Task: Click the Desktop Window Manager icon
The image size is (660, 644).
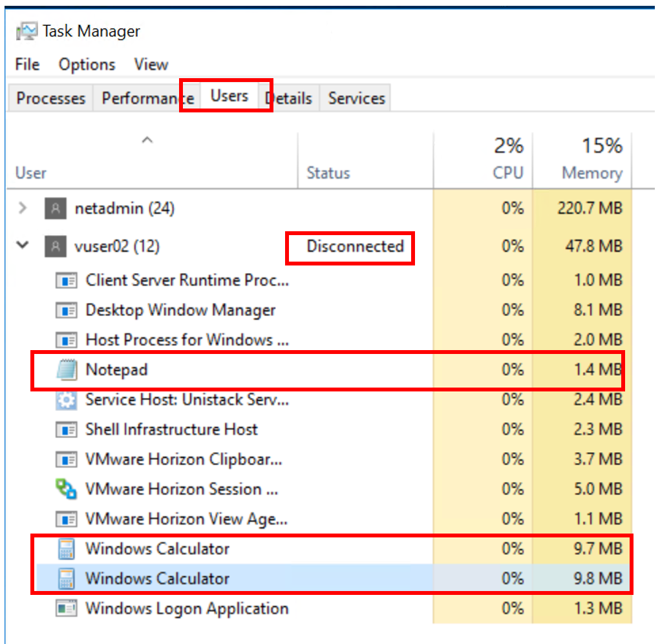Action: 66,311
